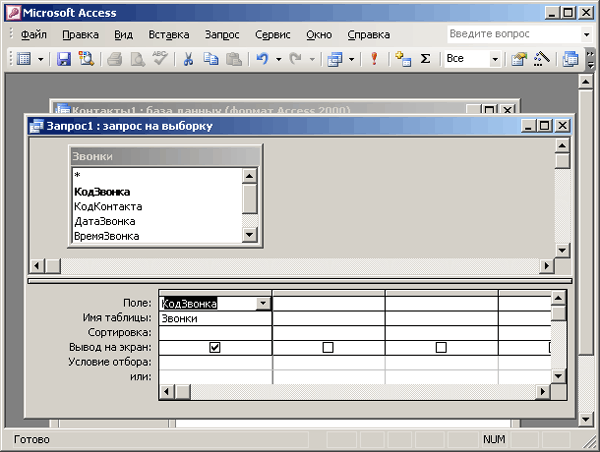Click the Звонки list scroll down arrow

(250, 235)
